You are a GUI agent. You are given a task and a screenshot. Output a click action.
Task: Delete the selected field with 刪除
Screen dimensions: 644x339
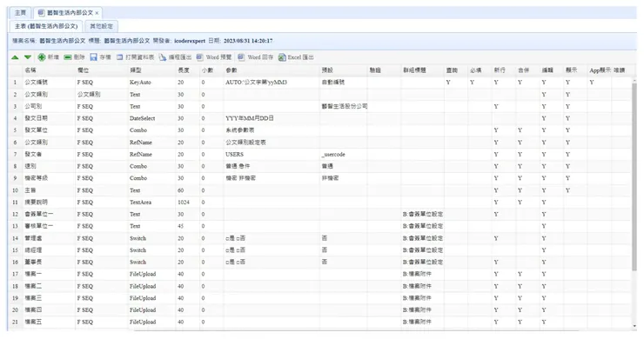(74, 57)
